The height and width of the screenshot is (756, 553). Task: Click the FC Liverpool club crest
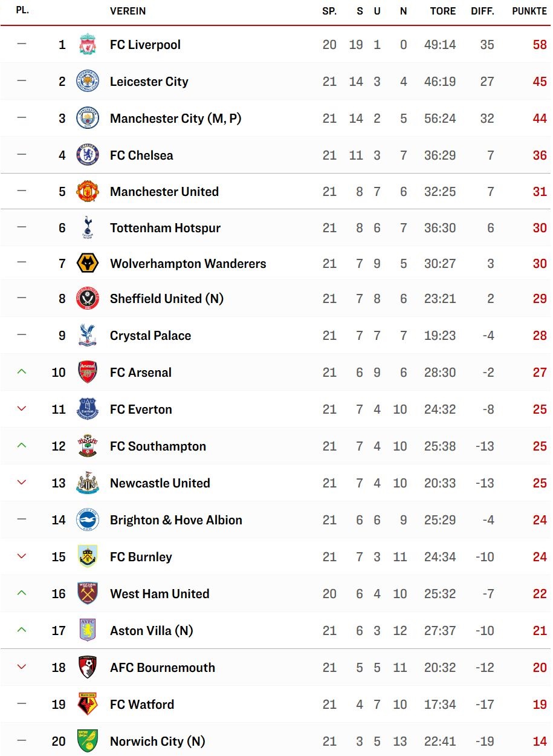(x=88, y=45)
